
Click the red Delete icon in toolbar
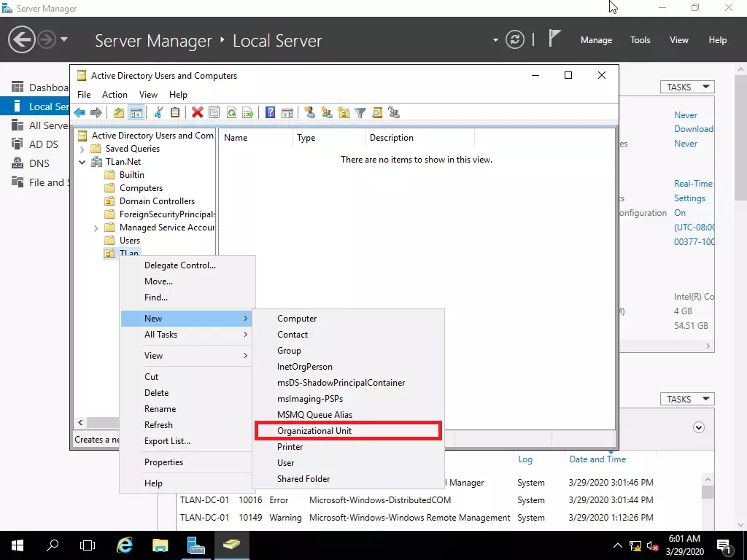coord(197,112)
